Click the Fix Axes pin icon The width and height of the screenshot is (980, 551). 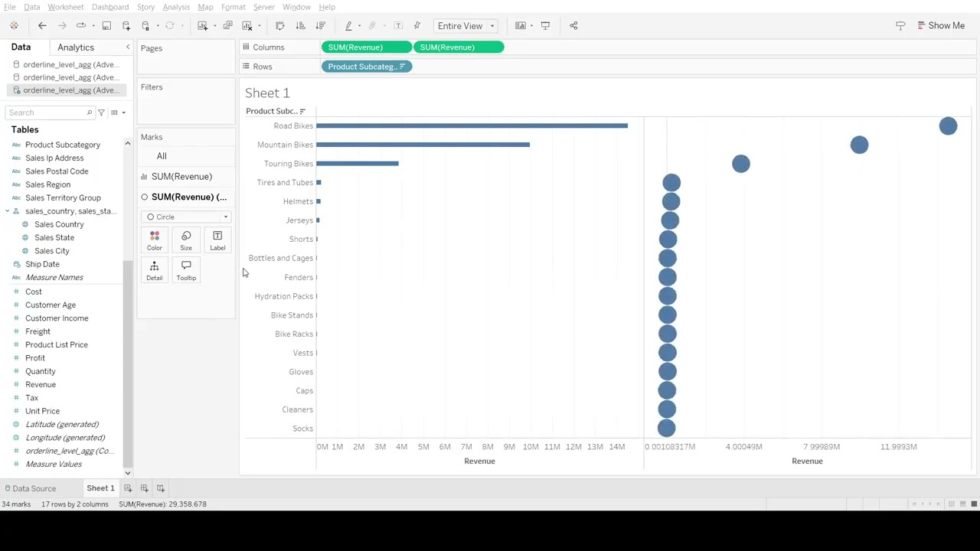coord(417,26)
